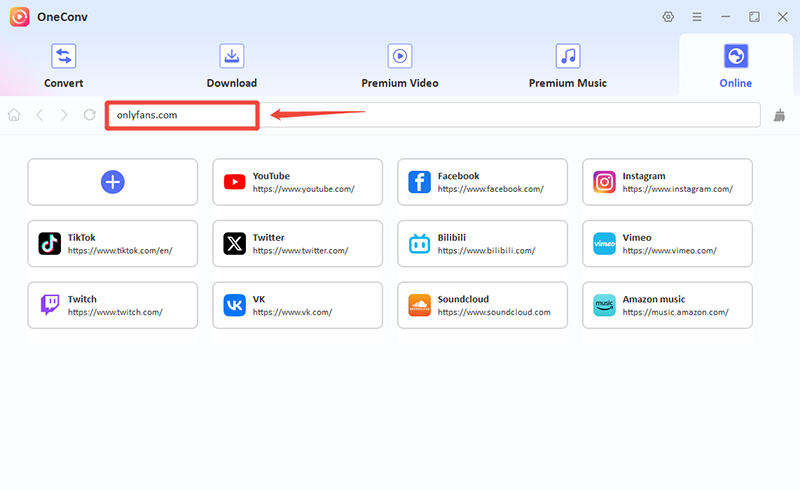Open the settings gear icon
800x490 pixels.
point(668,17)
